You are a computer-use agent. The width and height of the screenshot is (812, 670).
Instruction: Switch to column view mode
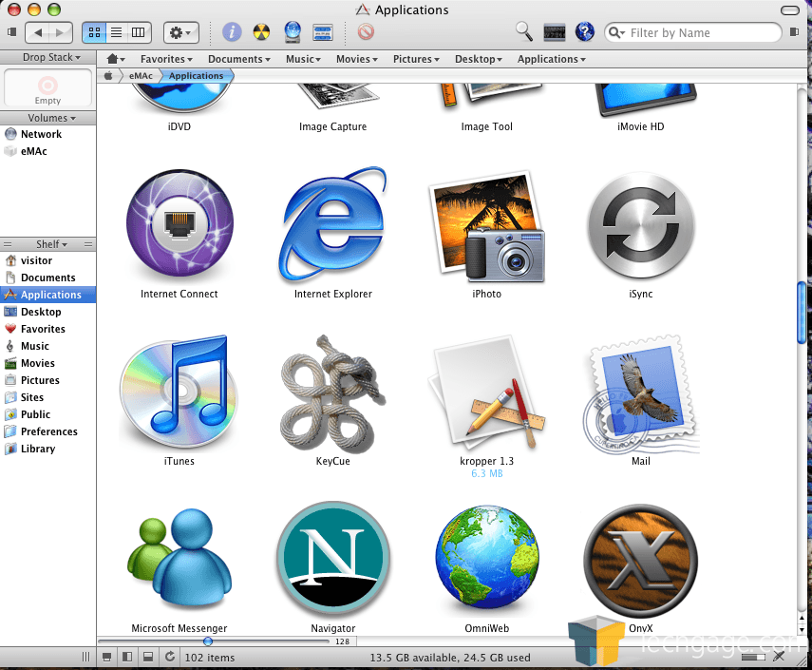coord(139,32)
